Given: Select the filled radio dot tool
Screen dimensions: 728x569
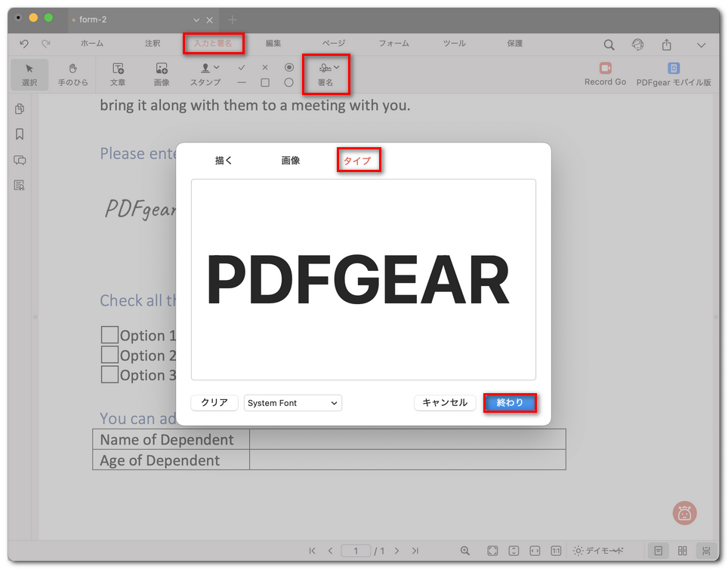Looking at the screenshot, I should tap(288, 67).
